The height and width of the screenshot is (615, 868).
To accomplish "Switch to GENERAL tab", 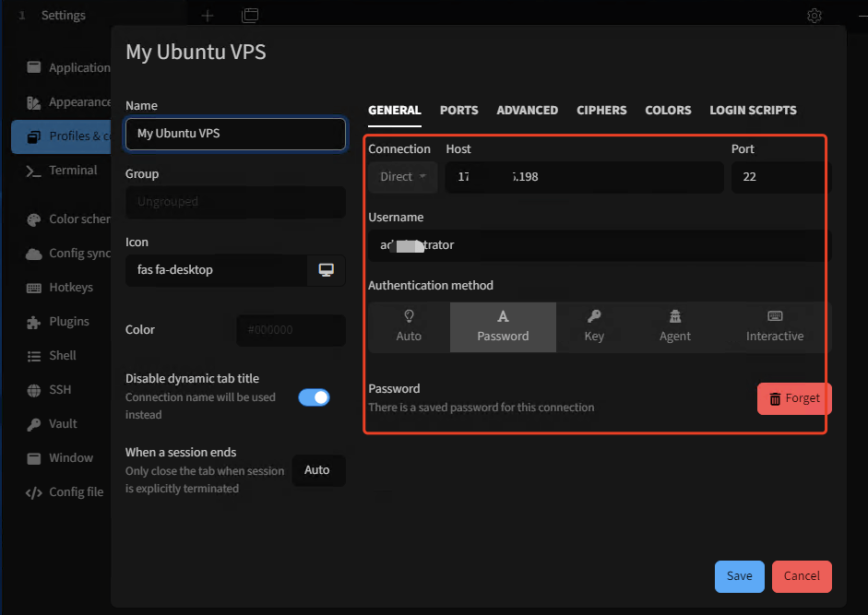I will pos(395,110).
